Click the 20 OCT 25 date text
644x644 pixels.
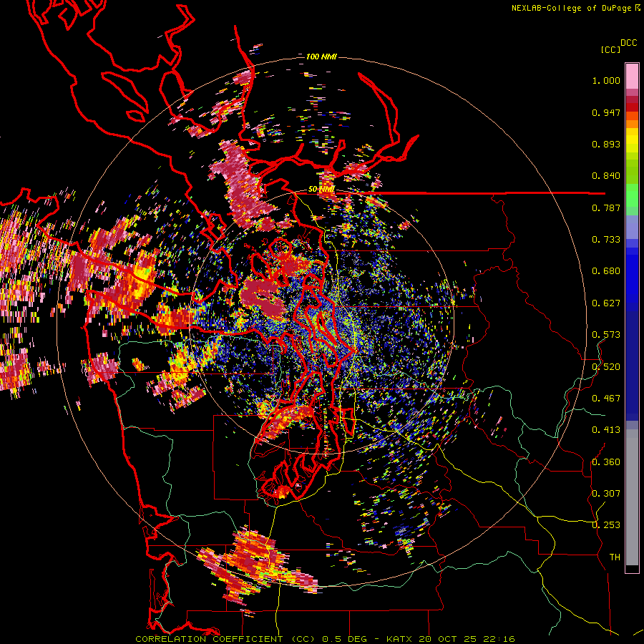[448, 639]
